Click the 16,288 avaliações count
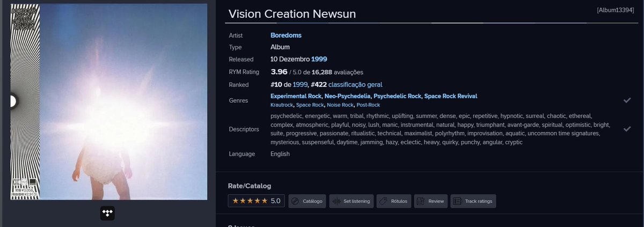The image size is (644, 227). 338,72
